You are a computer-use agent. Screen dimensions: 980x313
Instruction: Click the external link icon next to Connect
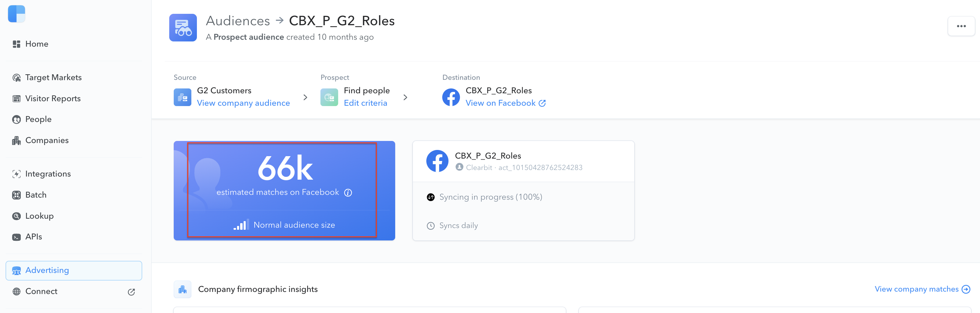[x=131, y=292]
